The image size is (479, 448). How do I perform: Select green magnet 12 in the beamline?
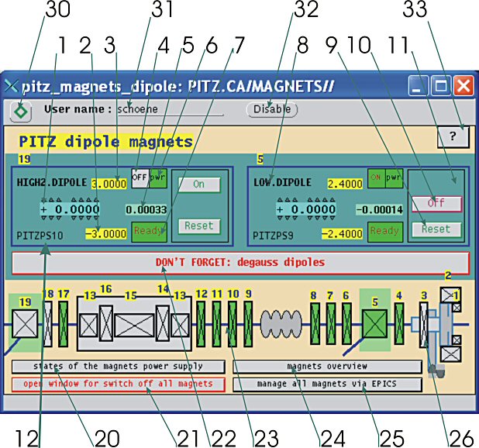point(201,324)
